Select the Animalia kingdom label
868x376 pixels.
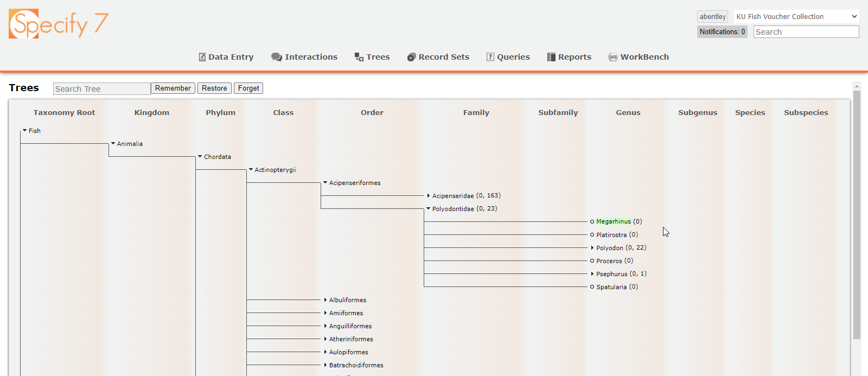pos(130,144)
